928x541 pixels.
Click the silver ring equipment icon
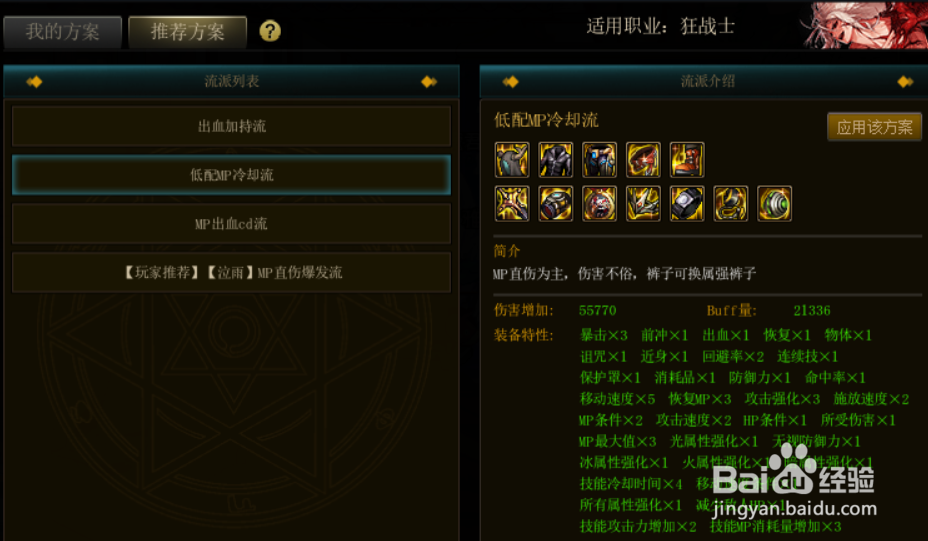[x=687, y=204]
